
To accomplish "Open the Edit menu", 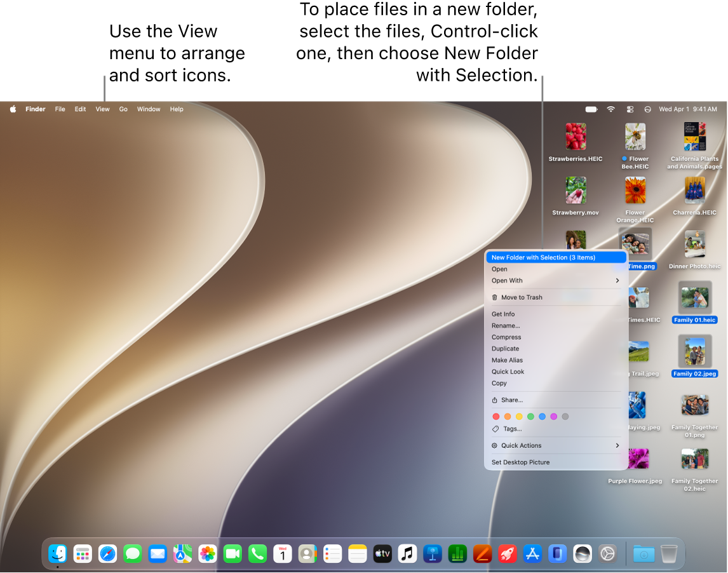I will 80,109.
